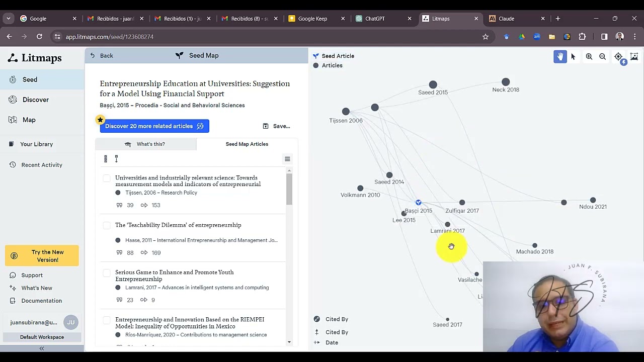
Task: Recenter the map with the target icon
Action: (618, 57)
